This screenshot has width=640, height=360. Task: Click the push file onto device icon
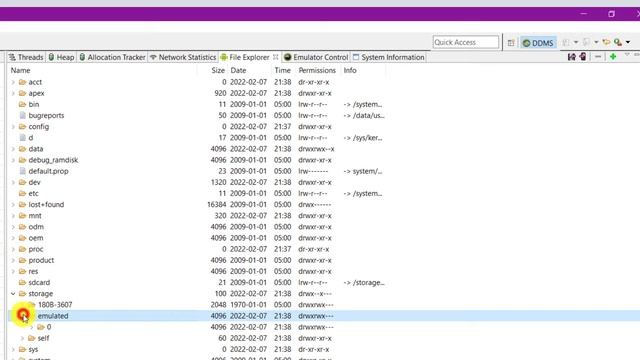(x=583, y=57)
